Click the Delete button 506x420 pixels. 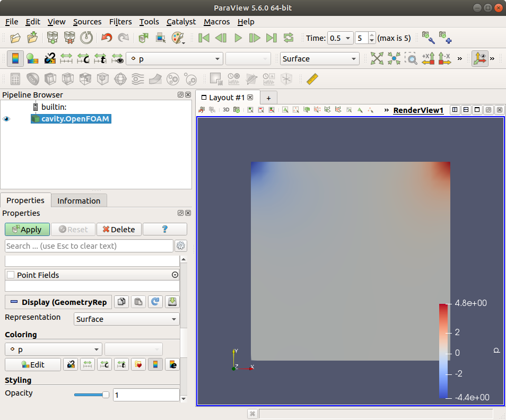tap(119, 230)
